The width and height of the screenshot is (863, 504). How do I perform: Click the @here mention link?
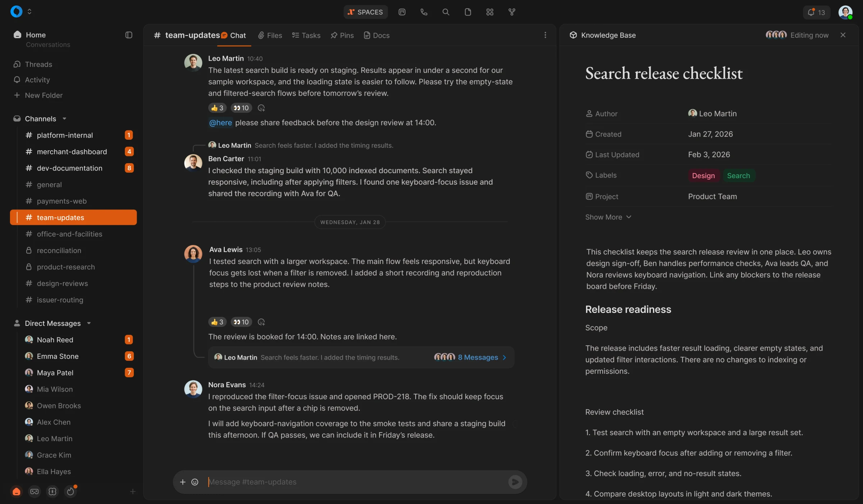(x=220, y=122)
